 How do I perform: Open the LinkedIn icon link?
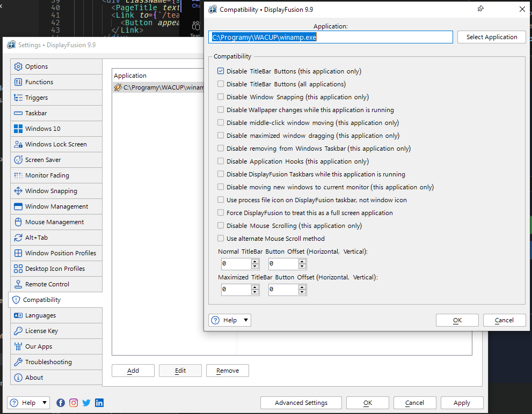click(99, 403)
